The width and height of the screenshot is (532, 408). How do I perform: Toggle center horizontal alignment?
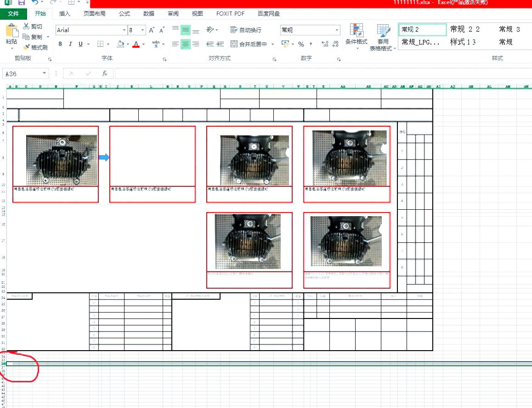185,44
